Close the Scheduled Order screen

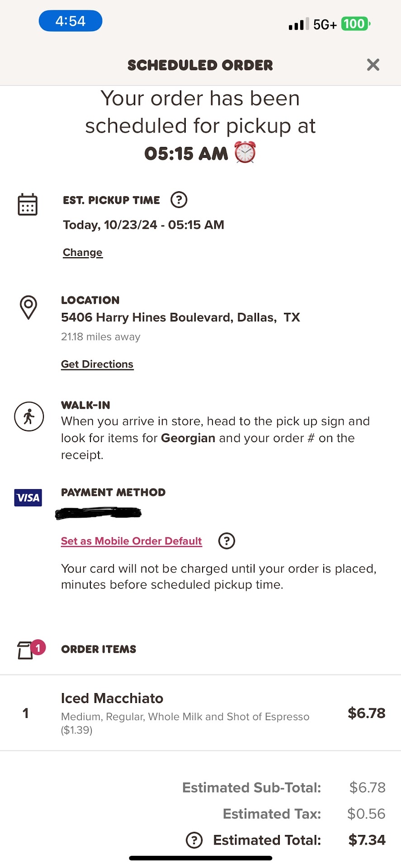pos(373,65)
